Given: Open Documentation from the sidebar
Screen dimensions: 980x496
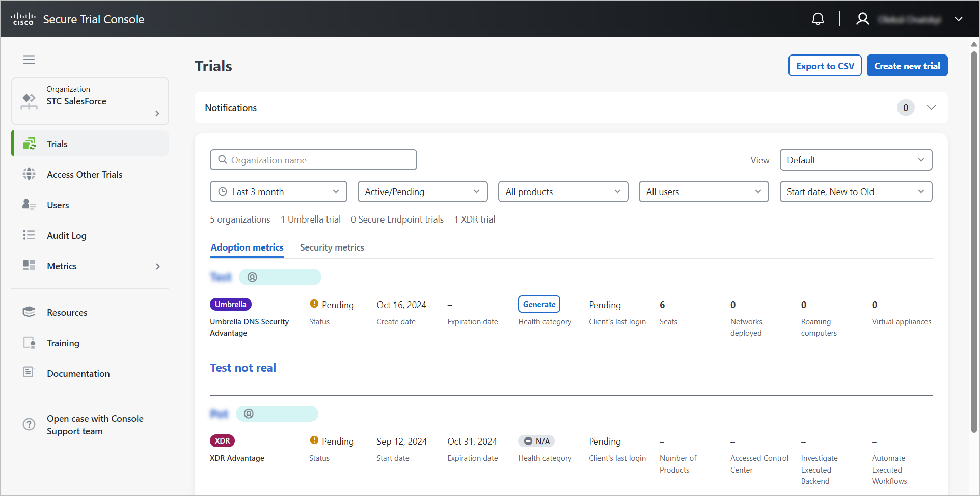Looking at the screenshot, I should [x=78, y=374].
